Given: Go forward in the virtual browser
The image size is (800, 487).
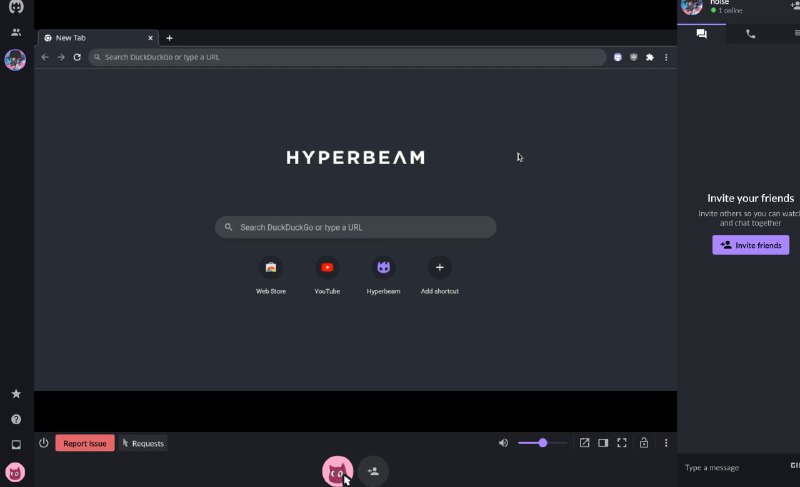Looking at the screenshot, I should [x=61, y=57].
